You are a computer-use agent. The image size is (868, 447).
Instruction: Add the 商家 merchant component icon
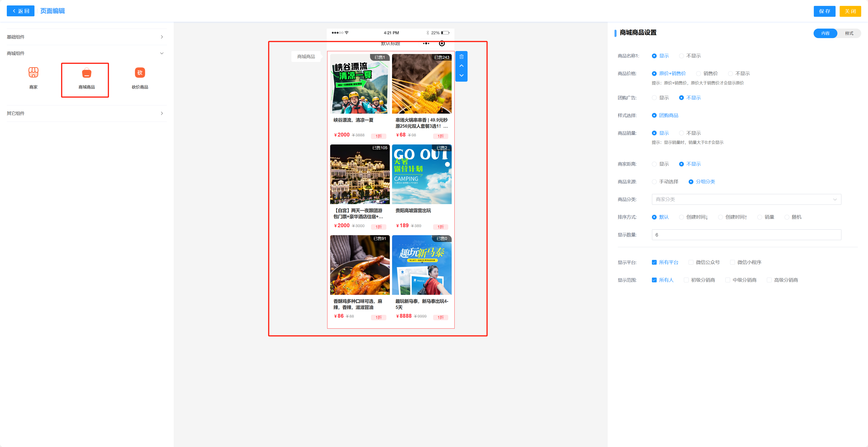(33, 73)
